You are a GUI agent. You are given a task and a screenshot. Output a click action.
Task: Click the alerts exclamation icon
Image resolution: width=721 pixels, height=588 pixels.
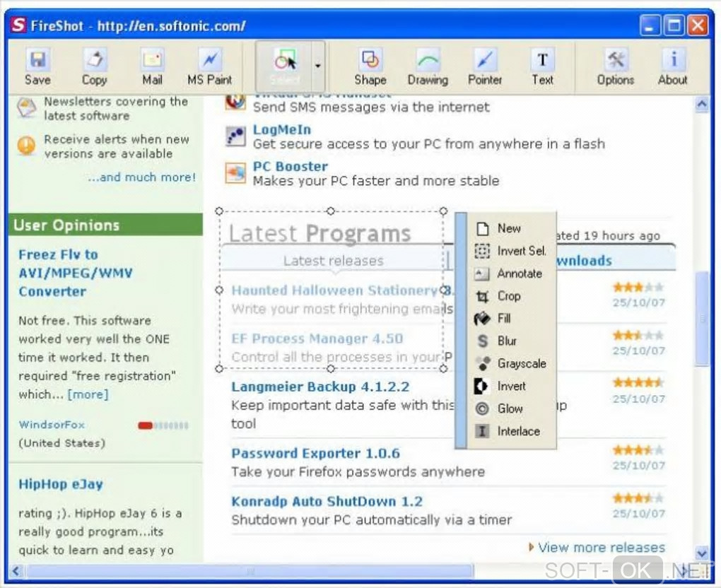click(26, 146)
